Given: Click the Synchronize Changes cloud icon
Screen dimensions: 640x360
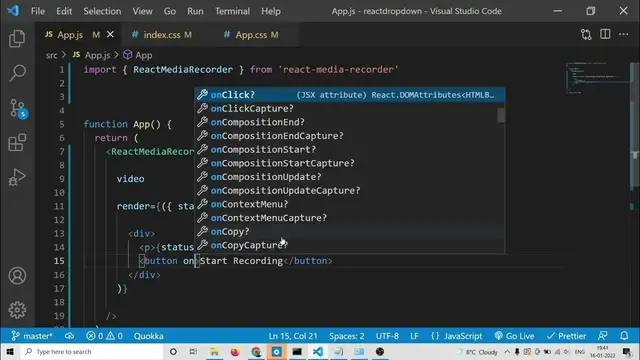Looking at the screenshot, I should [69, 336].
